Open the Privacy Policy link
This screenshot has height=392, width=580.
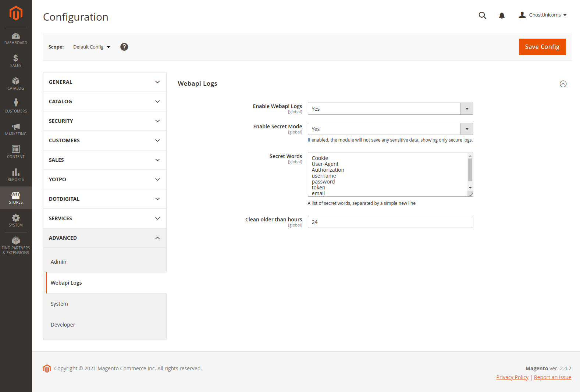coord(512,377)
